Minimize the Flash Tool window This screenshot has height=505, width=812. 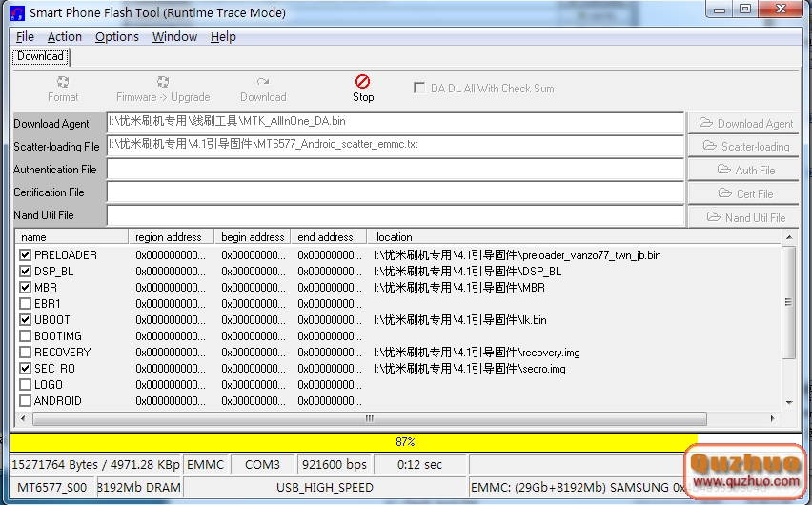pos(720,10)
